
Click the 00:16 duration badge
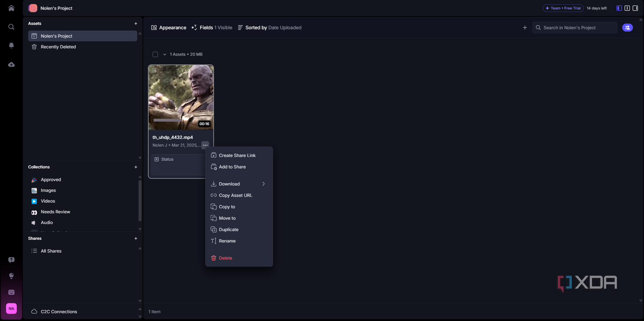[x=204, y=124]
